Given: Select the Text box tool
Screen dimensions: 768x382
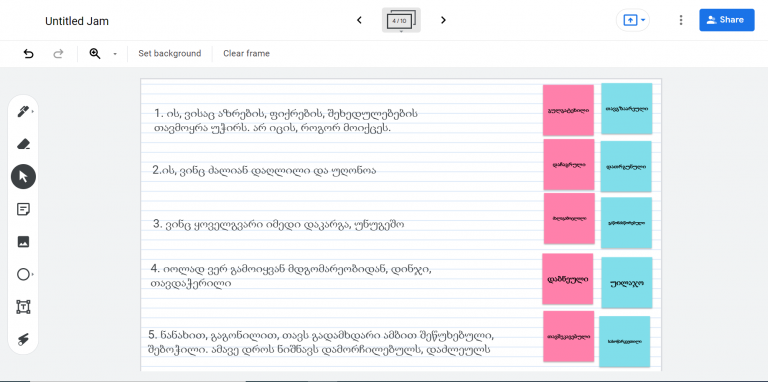Looking at the screenshot, I should coord(23,307).
